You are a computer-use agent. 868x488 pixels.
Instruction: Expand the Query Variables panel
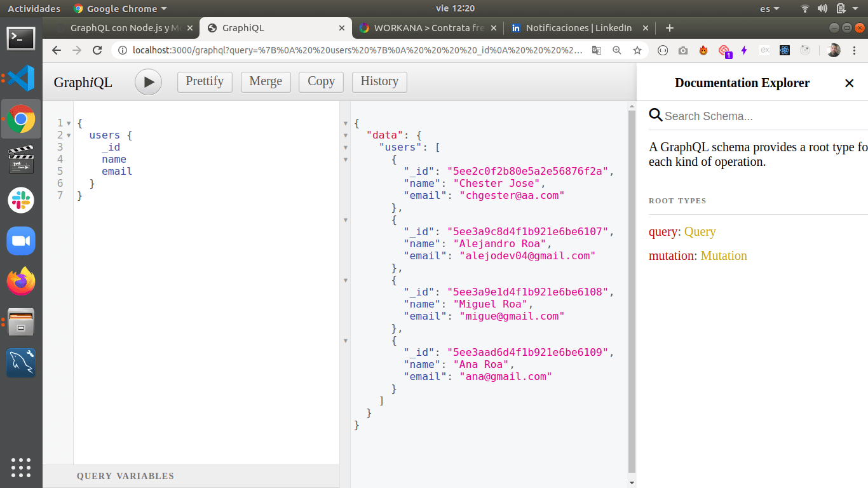coord(125,476)
